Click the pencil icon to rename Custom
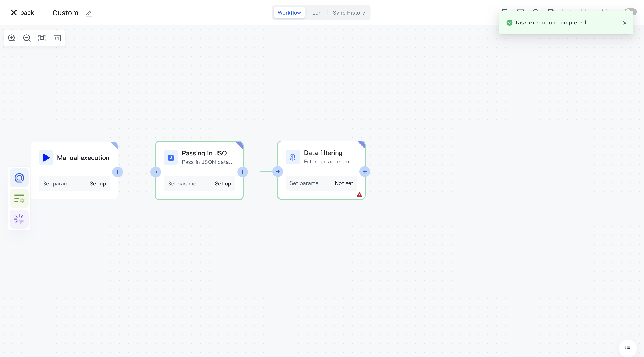Image resolution: width=644 pixels, height=357 pixels. pyautogui.click(x=89, y=13)
